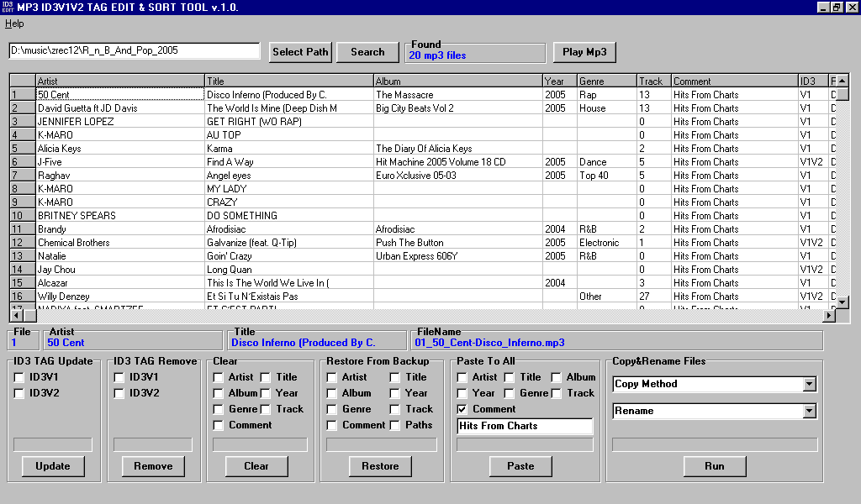This screenshot has width=861, height=504.
Task: Sort by the Artist column header
Action: [120, 81]
